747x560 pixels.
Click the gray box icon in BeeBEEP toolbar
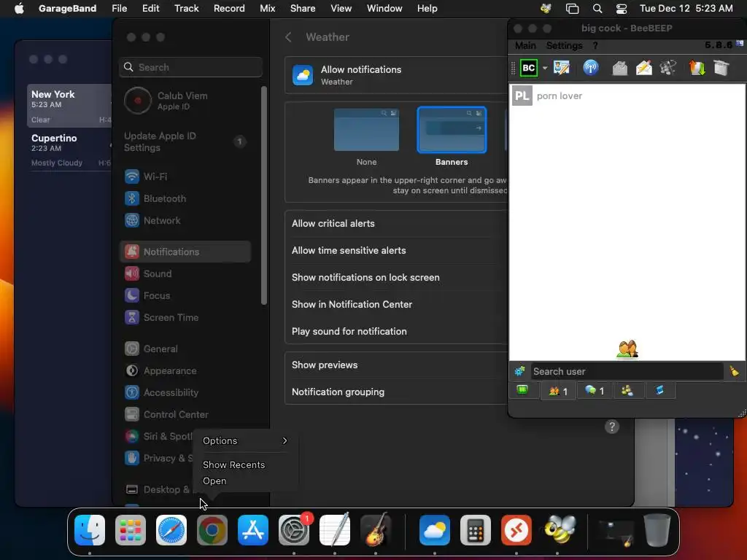[x=721, y=68]
